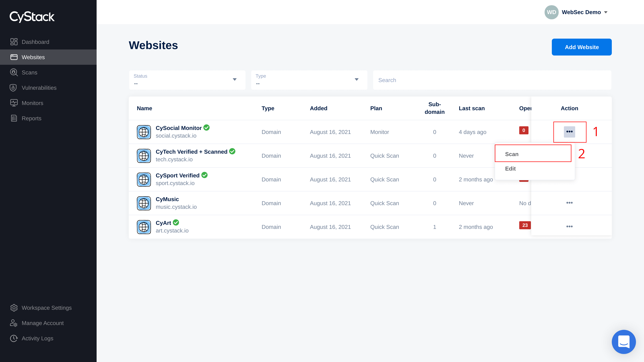Click the CyArt globe icon
Viewport: 644px width, 362px height.
[x=144, y=227]
